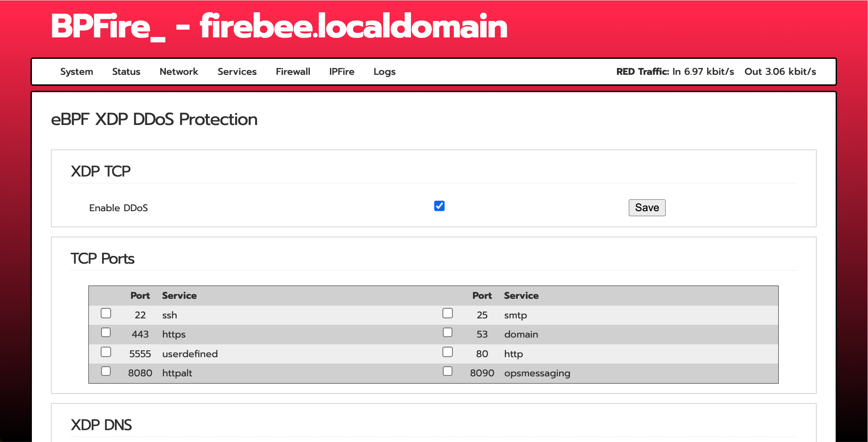Enable the port 53 domain checkbox
868x442 pixels.
tap(447, 333)
